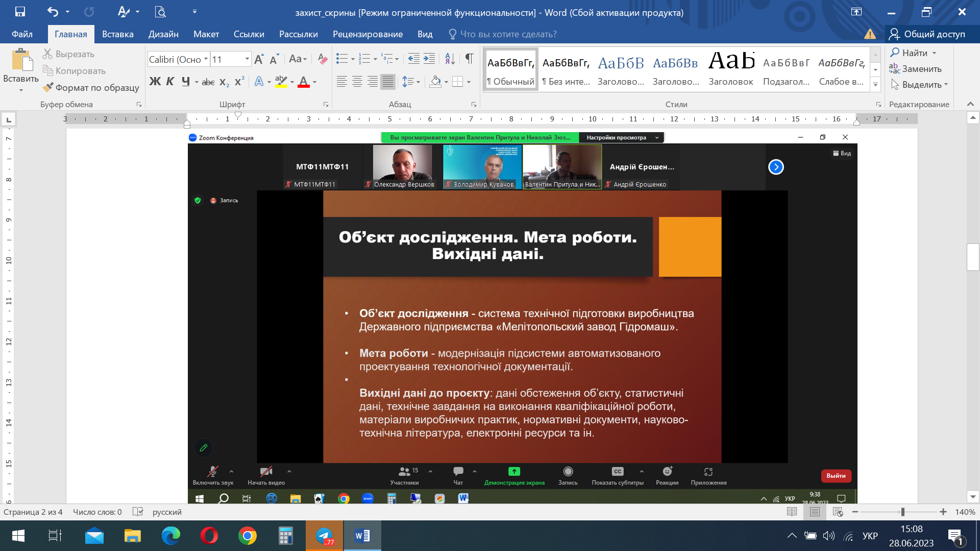Toggle italic formatting К

point(170,82)
